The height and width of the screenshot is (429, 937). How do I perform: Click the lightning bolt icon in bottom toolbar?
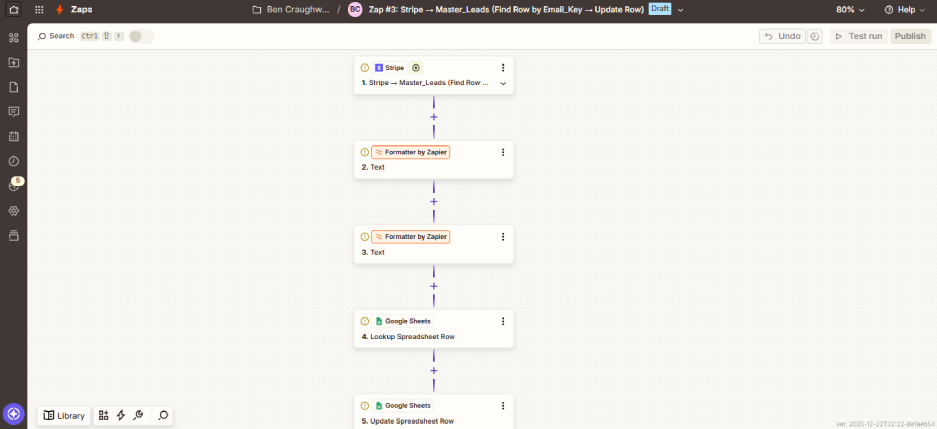(x=121, y=415)
